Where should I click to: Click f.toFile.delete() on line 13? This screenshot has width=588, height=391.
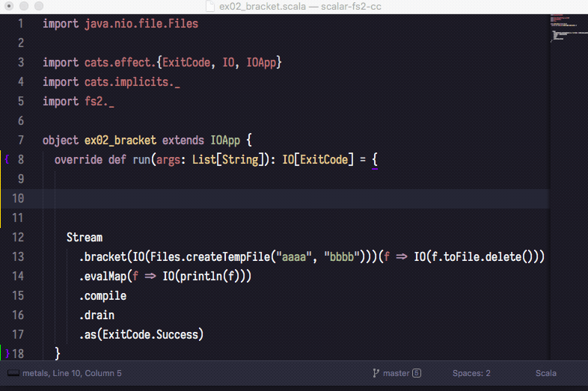pos(483,256)
